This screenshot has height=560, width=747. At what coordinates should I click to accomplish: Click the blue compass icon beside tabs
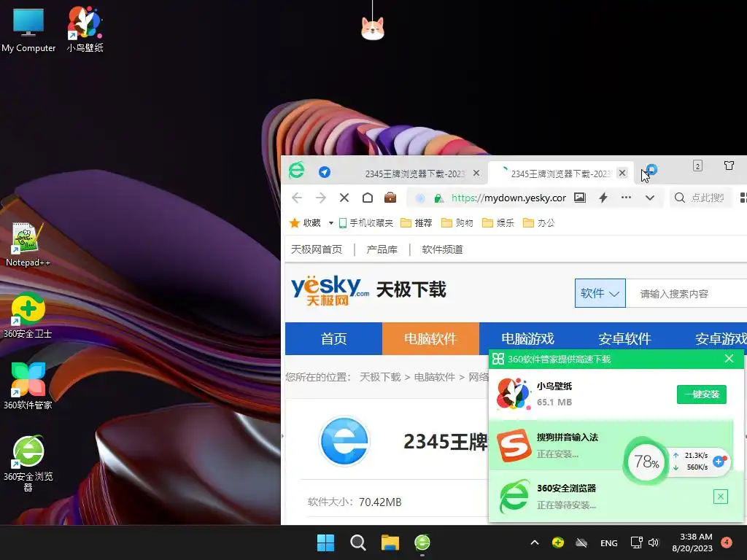pos(325,172)
